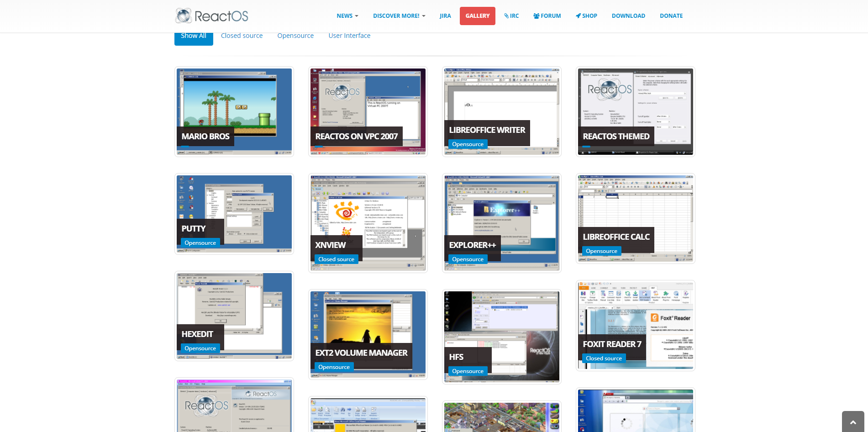Click the ReactOS logo in the header
Screen dimensions: 868x432
[x=212, y=16]
